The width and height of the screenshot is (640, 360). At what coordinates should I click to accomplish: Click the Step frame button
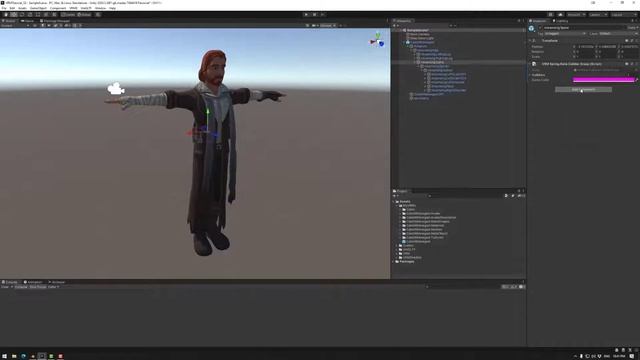[x=322, y=15]
